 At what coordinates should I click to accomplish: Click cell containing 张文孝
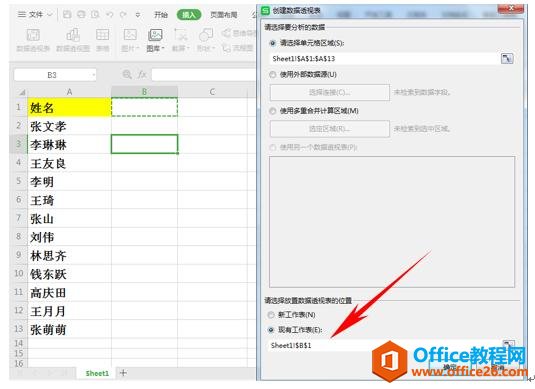[69, 126]
